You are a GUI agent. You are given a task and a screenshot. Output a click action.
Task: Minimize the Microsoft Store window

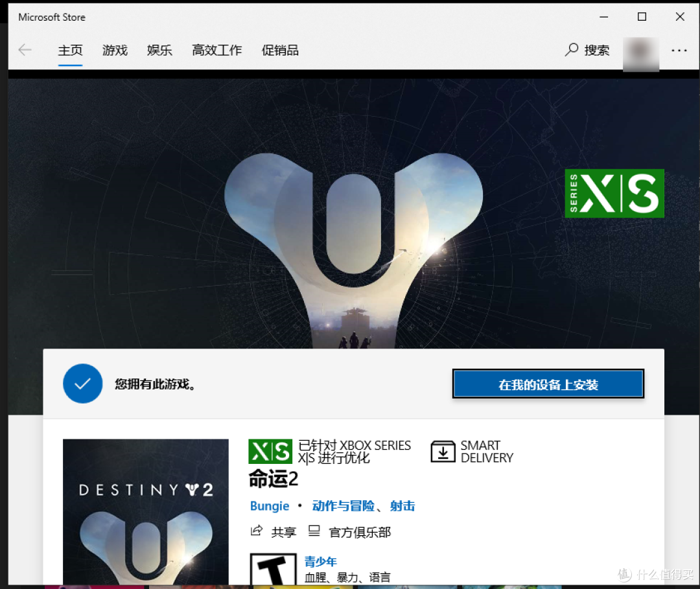(603, 17)
